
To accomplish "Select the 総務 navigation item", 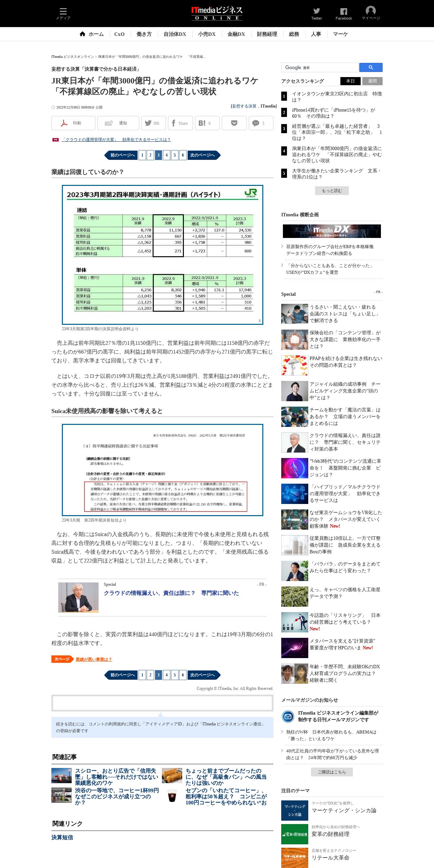I will point(294,34).
